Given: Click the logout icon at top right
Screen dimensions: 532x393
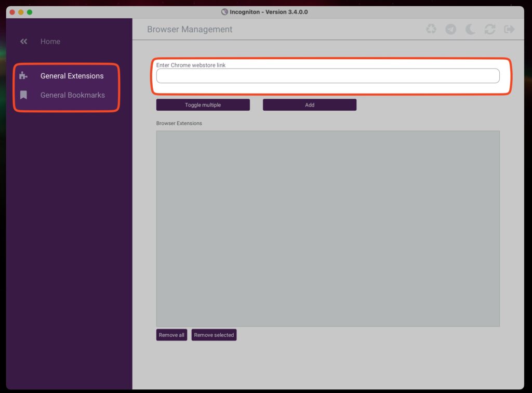Looking at the screenshot, I should pyautogui.click(x=509, y=29).
